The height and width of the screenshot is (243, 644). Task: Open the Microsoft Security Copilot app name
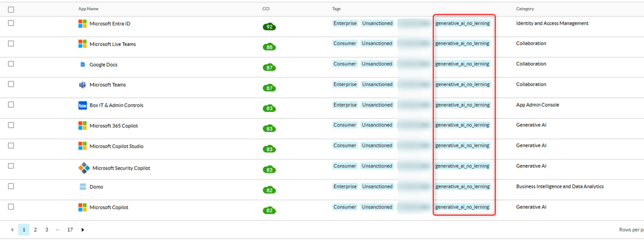(x=121, y=168)
